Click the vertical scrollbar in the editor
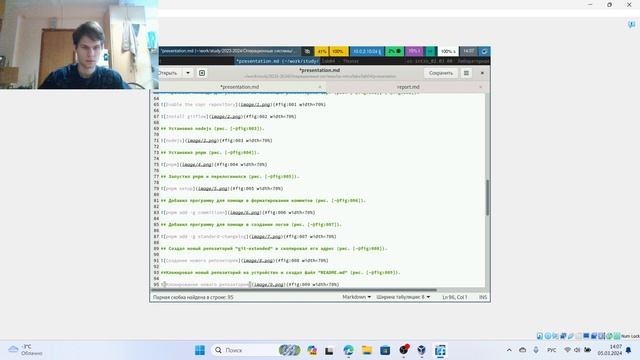Viewport: 640px width, 360px height. 487,198
